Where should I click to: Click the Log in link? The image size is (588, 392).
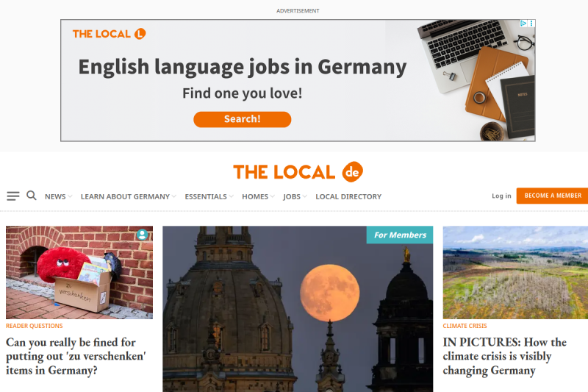click(501, 196)
